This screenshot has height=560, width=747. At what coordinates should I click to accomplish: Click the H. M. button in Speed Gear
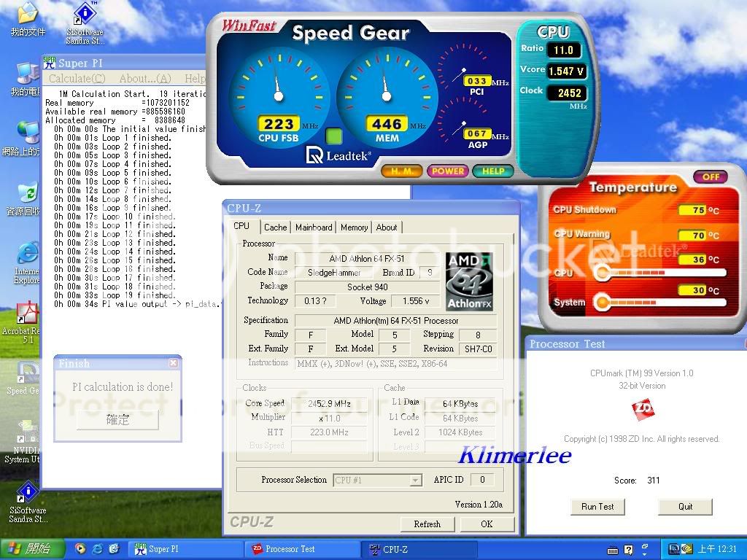coord(402,171)
